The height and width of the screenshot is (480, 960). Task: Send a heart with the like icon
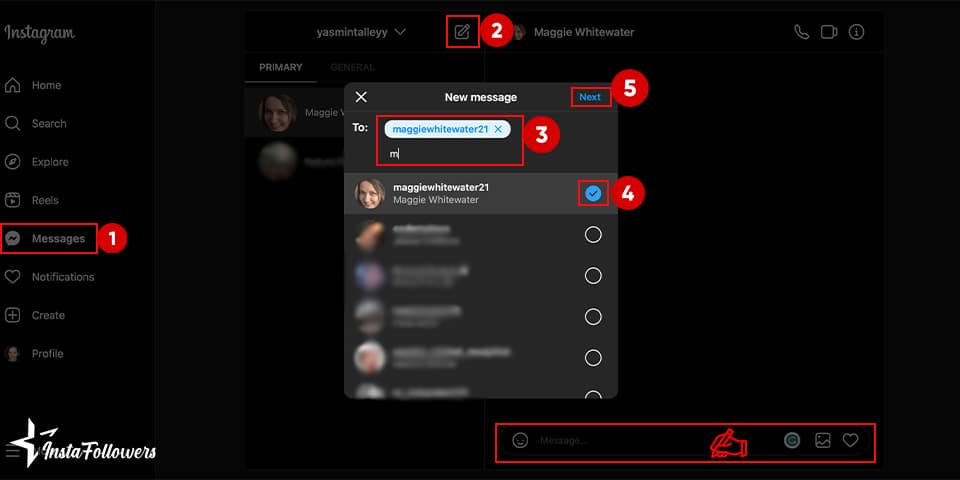850,440
